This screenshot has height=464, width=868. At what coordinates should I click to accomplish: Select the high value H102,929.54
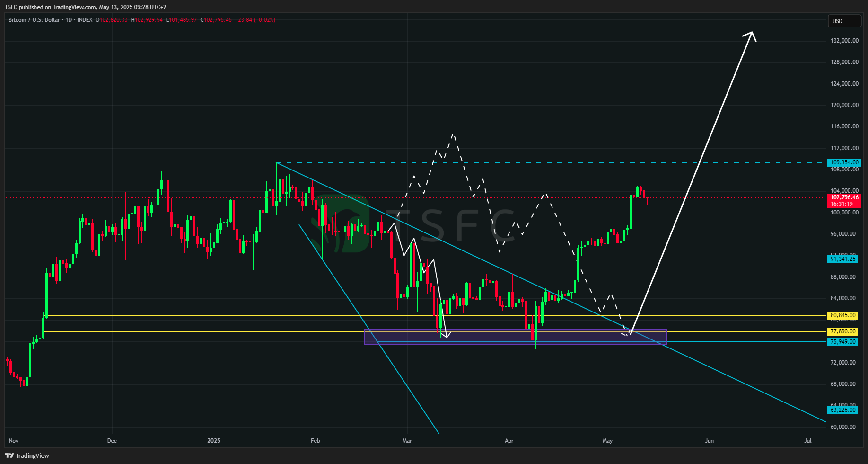pyautogui.click(x=147, y=20)
